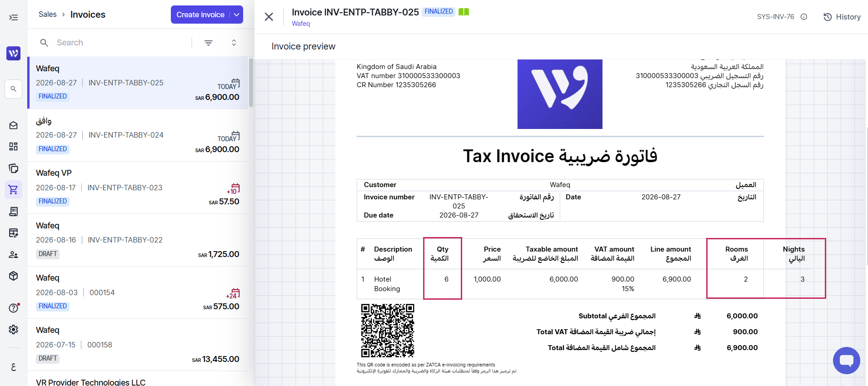Image resolution: width=868 pixels, height=386 pixels.
Task: Click the Hotel Booking description cell
Action: click(387, 284)
